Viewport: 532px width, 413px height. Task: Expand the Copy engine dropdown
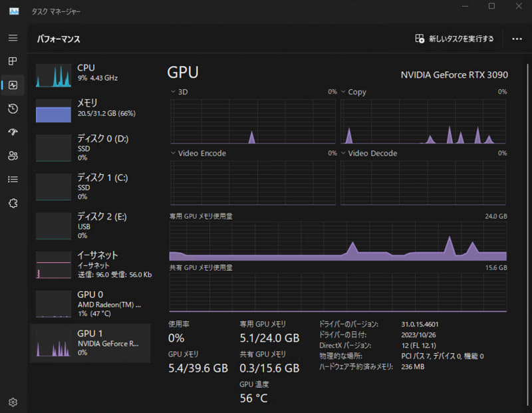coord(344,92)
